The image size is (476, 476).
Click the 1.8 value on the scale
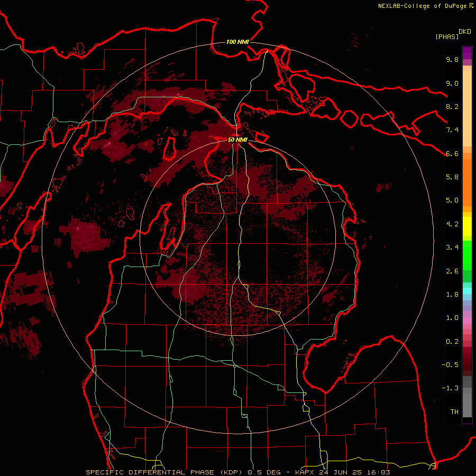(452, 295)
